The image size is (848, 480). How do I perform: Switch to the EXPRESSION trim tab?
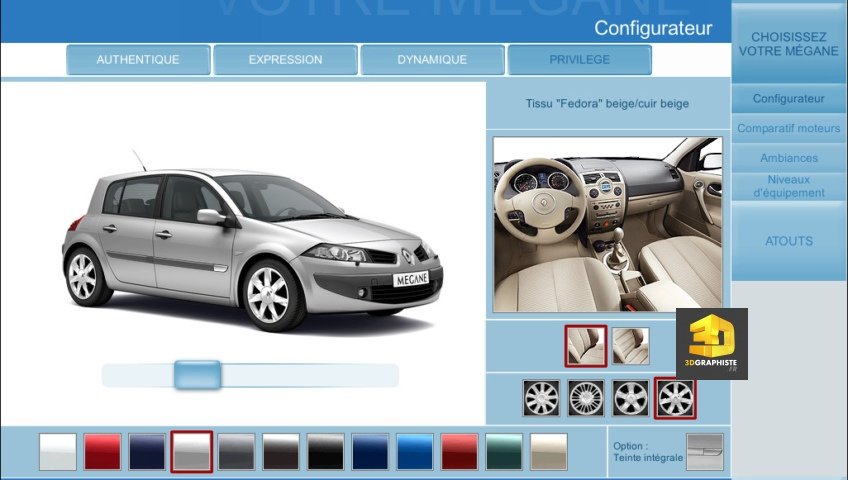286,59
